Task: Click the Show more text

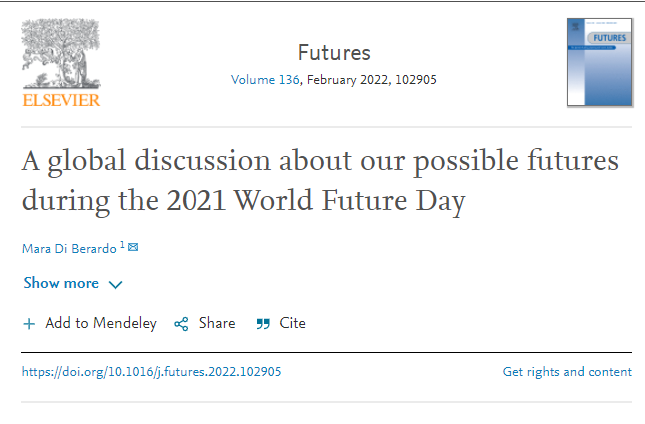Action: tap(61, 284)
